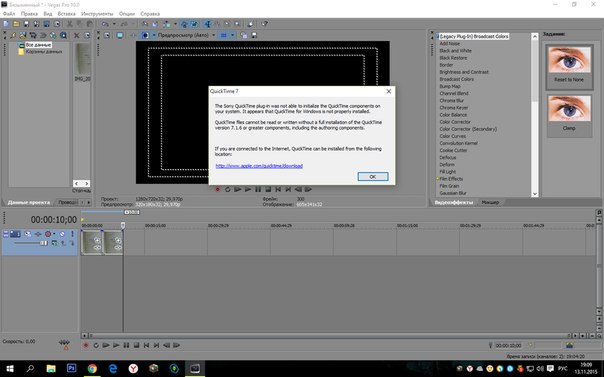Select Color Corrector (Secondary) effect
604x377 pixels.
click(x=468, y=129)
